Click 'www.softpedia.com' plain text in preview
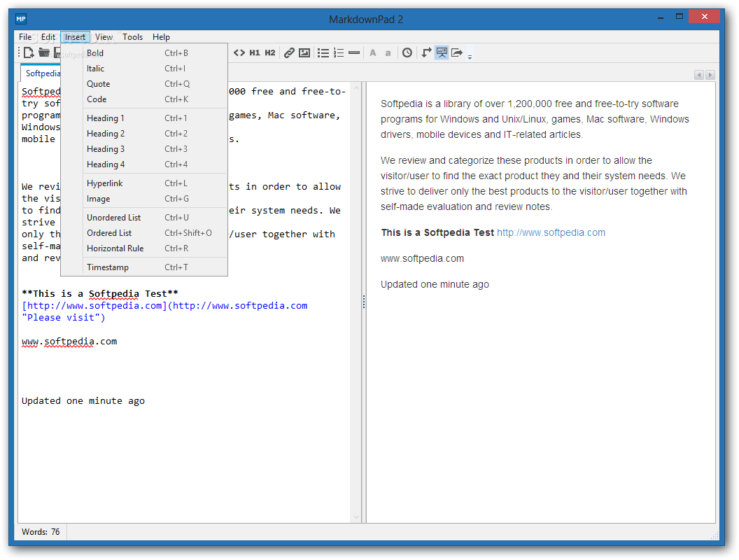 422,258
